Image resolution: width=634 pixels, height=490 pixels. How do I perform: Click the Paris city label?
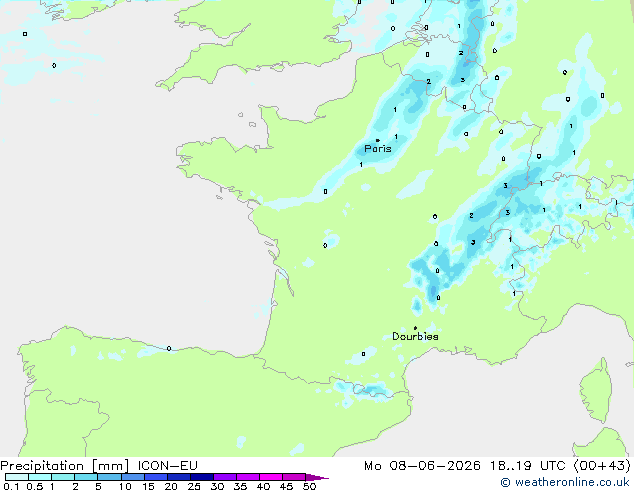(x=378, y=149)
